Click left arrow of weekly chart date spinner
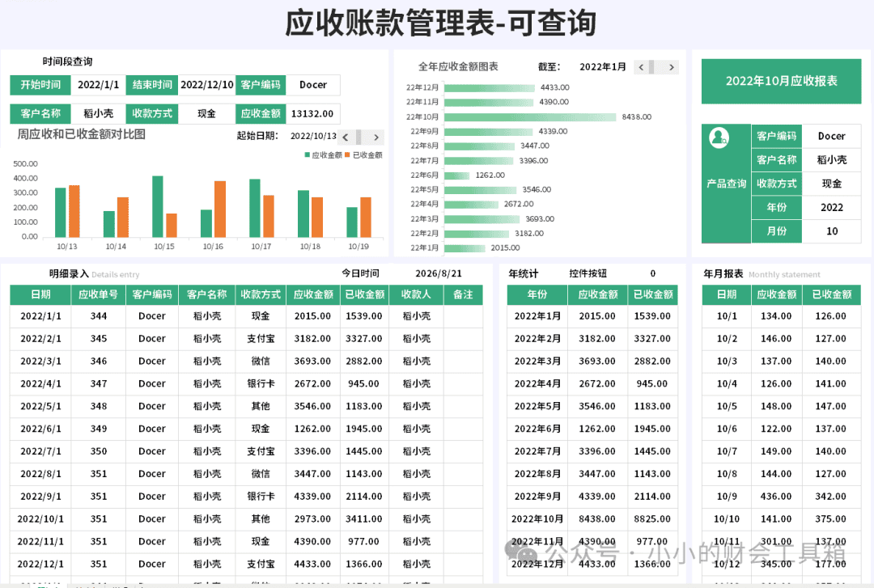The image size is (874, 588). pyautogui.click(x=346, y=137)
